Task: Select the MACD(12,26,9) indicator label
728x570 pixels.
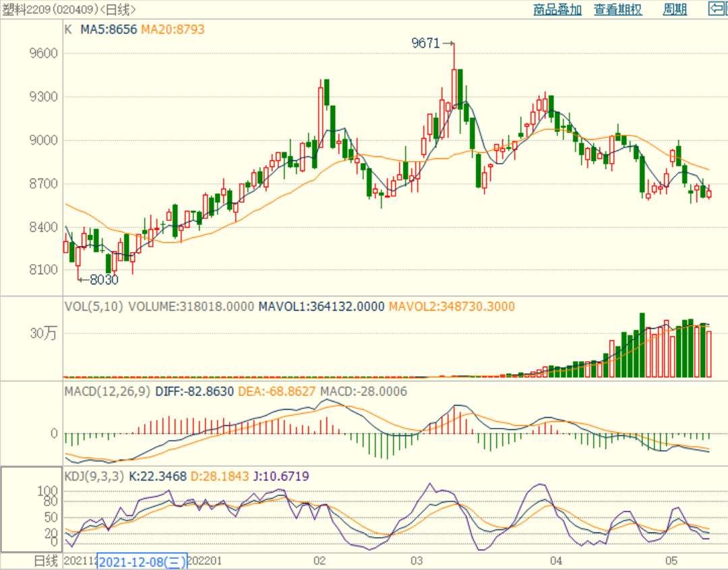Action: tap(108, 391)
